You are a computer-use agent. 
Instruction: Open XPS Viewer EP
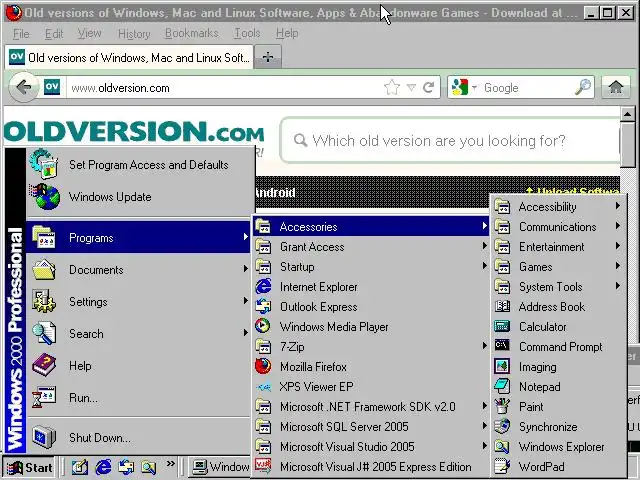click(371, 387)
